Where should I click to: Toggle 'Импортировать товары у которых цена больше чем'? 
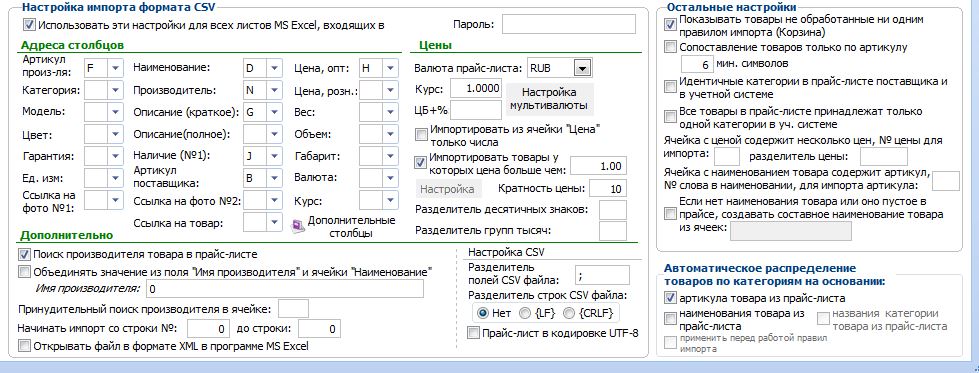pos(421,162)
